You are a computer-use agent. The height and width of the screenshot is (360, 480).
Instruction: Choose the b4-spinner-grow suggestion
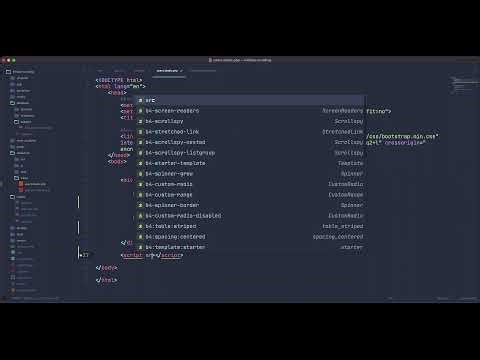[250, 174]
